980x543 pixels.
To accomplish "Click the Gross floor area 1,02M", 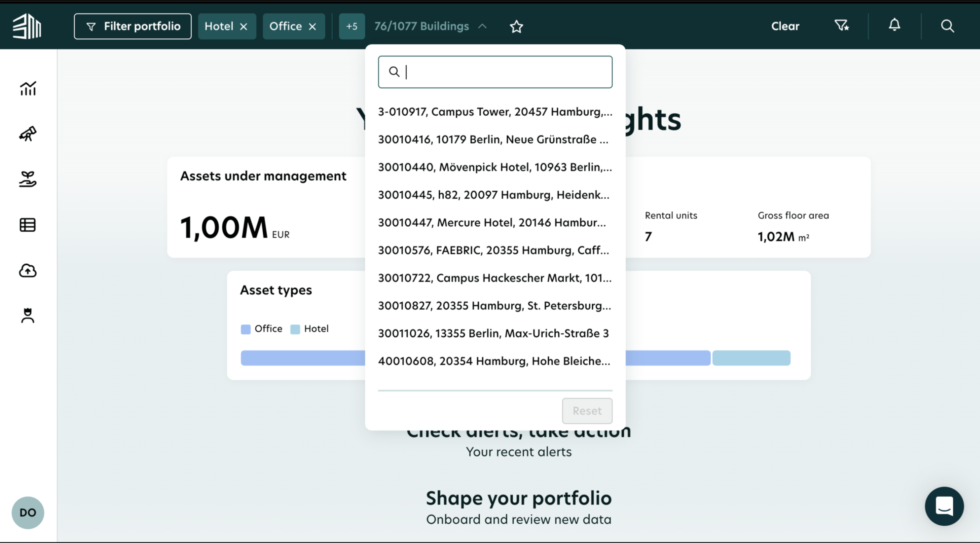I will click(783, 236).
